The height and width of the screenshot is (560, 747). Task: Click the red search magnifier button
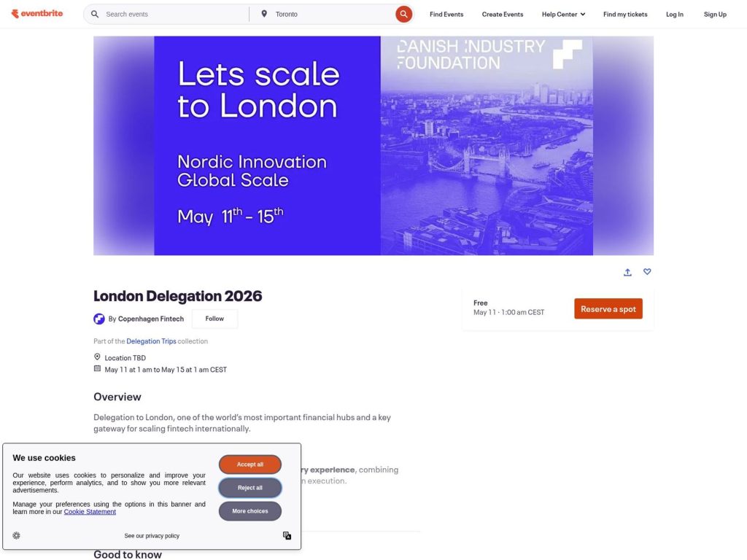pyautogui.click(x=403, y=13)
